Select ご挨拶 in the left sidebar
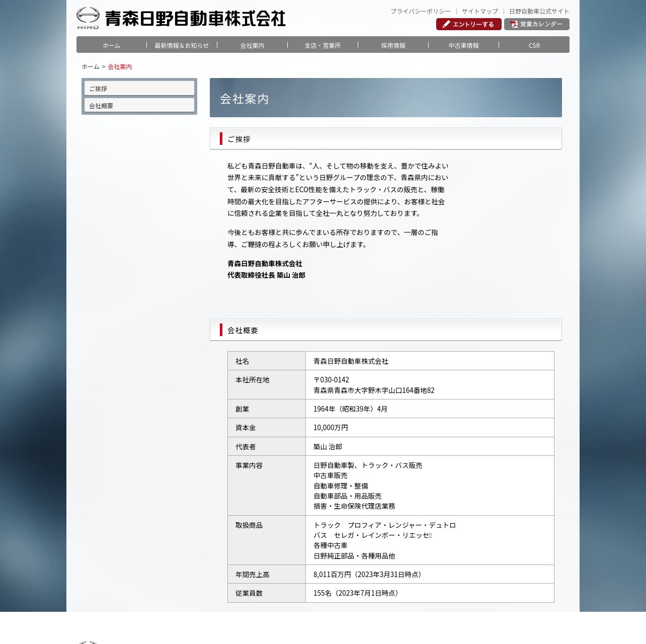Screen dimensions: 646x644 tap(139, 88)
